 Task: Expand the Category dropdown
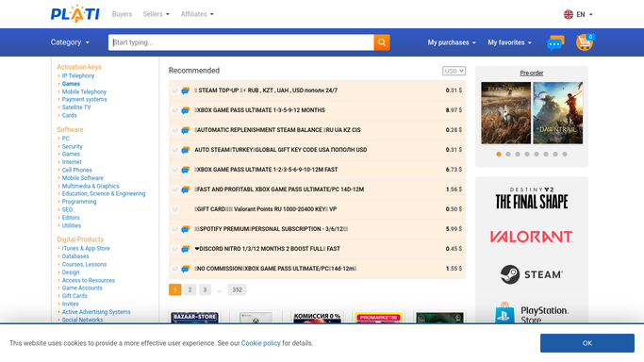[x=70, y=42]
